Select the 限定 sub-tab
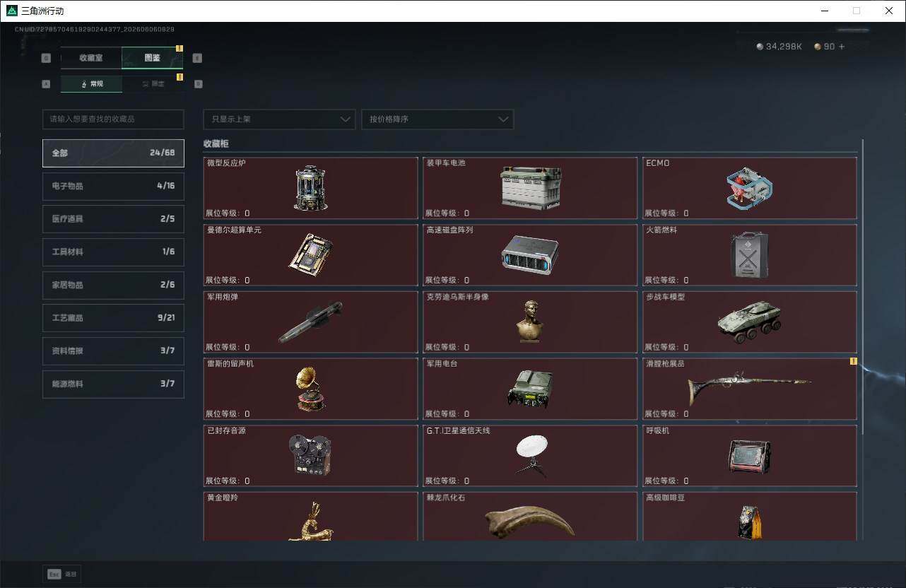This screenshot has width=906, height=588. 152,83
